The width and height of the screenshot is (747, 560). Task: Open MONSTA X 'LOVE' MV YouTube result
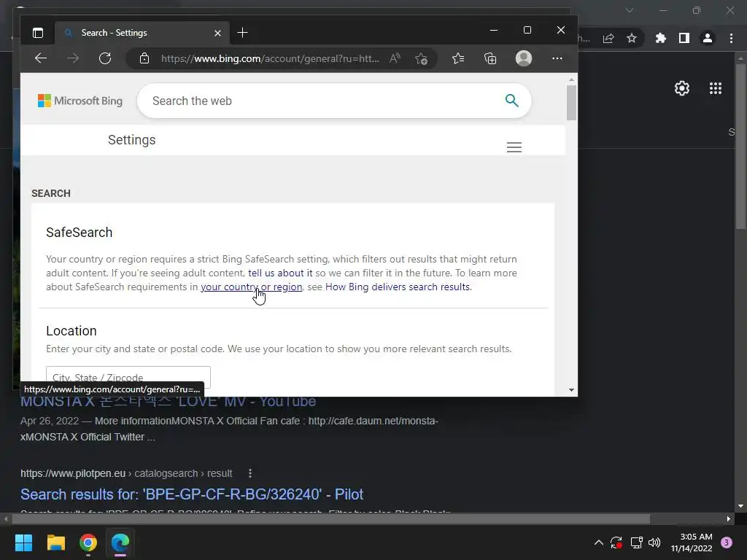point(169,402)
